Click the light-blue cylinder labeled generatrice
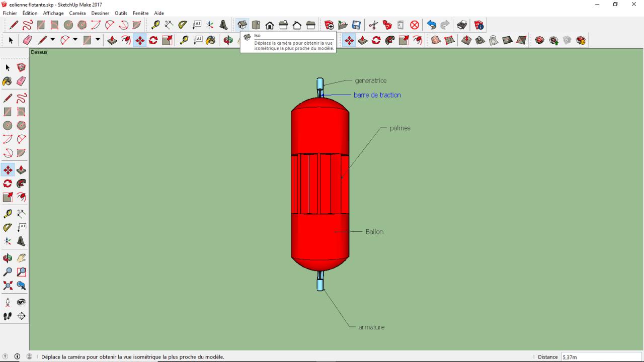The width and height of the screenshot is (644, 362). (320, 83)
